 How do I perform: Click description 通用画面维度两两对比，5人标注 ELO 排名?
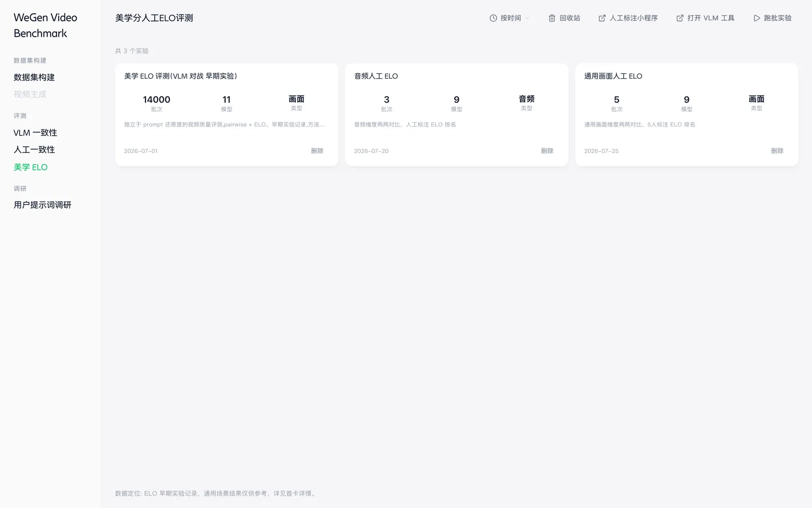coord(639,124)
